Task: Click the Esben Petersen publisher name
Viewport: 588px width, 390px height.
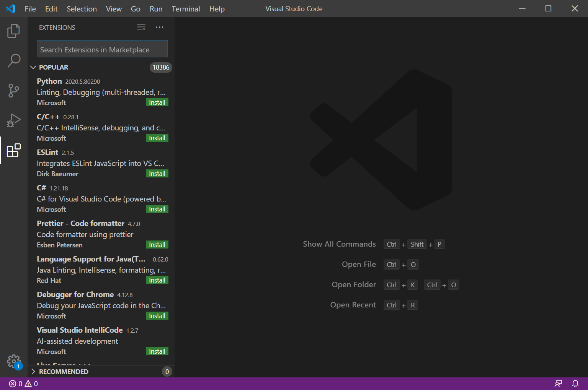Action: [60, 245]
